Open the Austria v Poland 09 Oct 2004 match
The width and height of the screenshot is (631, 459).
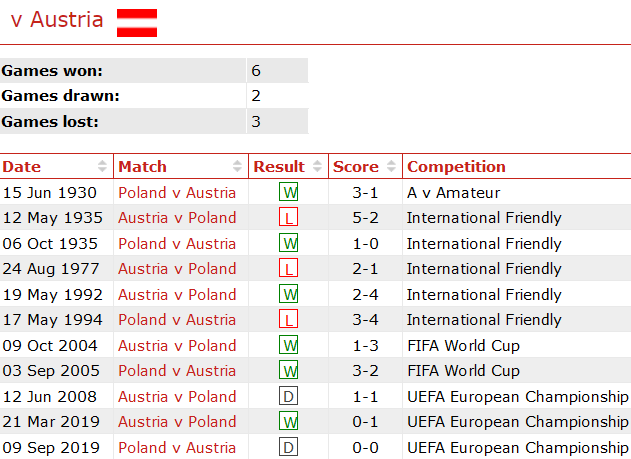[177, 346]
